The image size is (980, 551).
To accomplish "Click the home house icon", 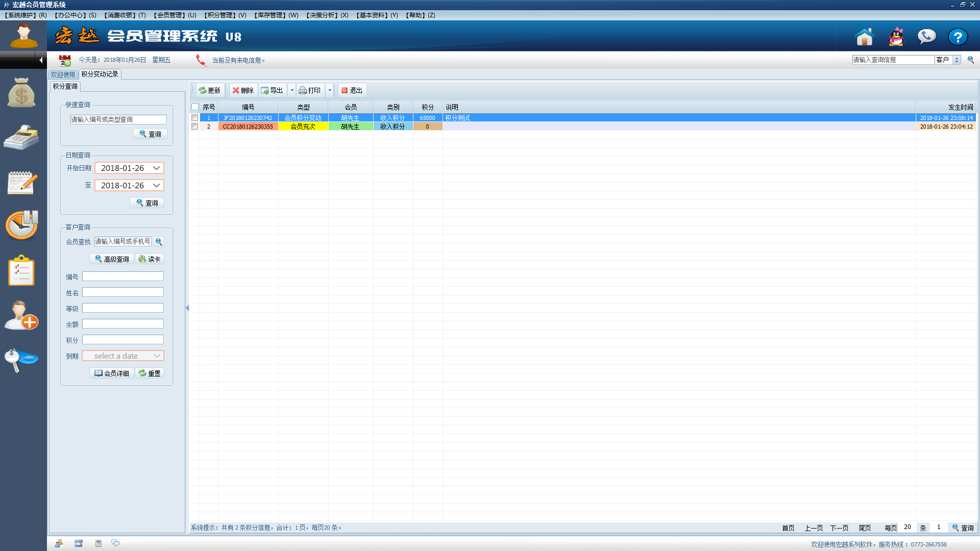I will [x=864, y=37].
